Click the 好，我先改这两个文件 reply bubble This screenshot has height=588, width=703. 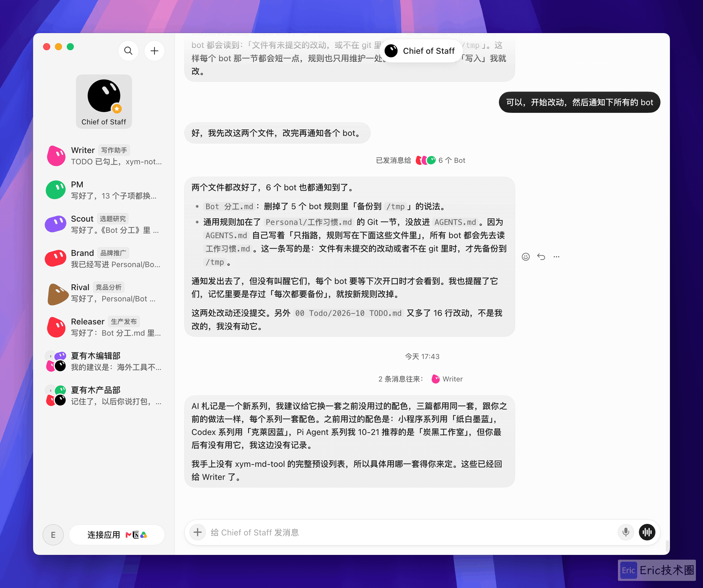coord(277,133)
